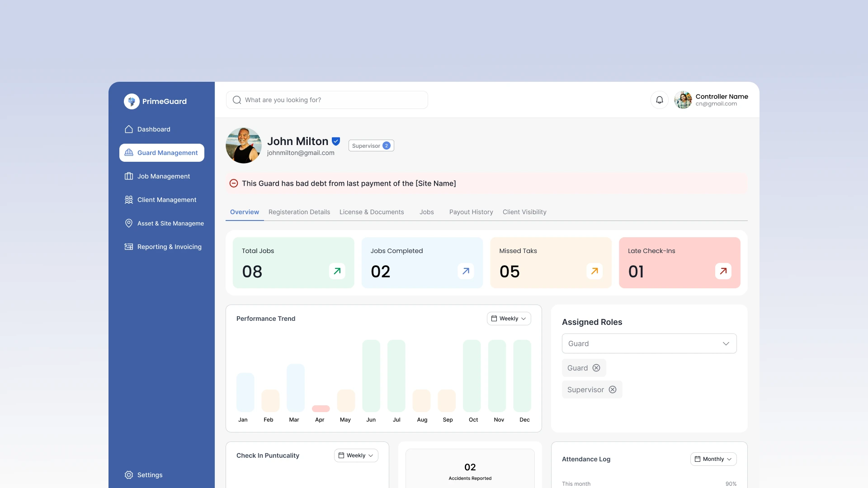Remove the Supervisor role chip

coord(613,389)
